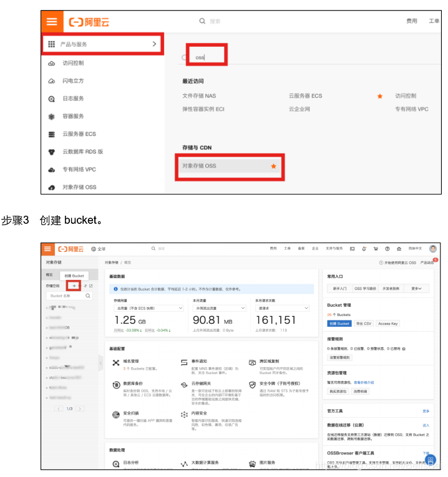Viewport: 448px width, 477px height.
Task: Click 费用 in the upper console header
Action: click(411, 21)
